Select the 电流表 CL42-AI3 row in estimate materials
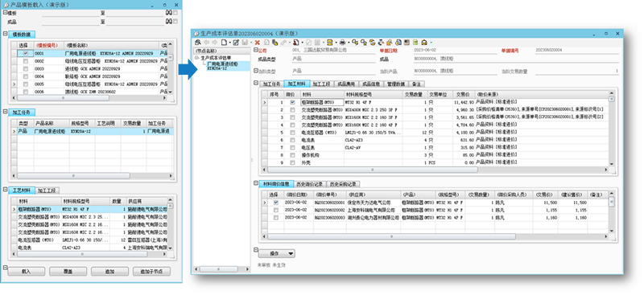Image resolution: width=644 pixels, height=295 pixels. click(436, 141)
